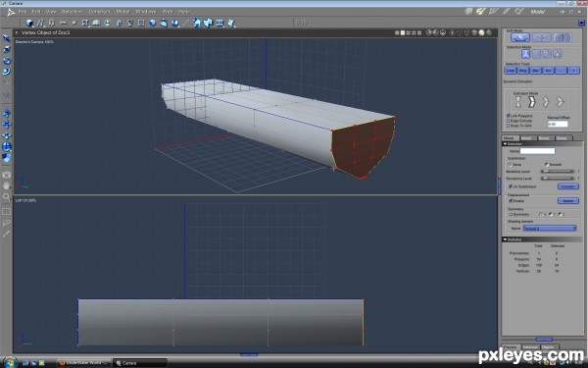Open the Selection menu
This screenshot has width=588, height=368.
[x=72, y=12]
